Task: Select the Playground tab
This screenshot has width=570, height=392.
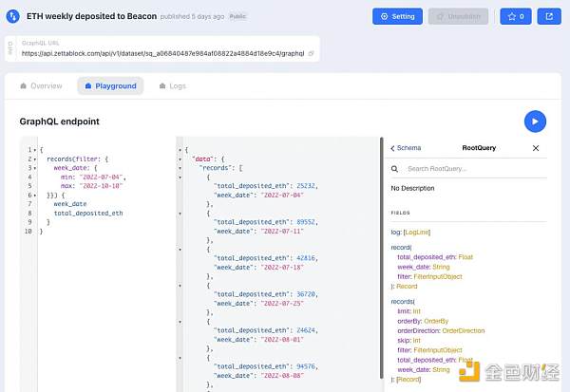Action: (x=110, y=86)
